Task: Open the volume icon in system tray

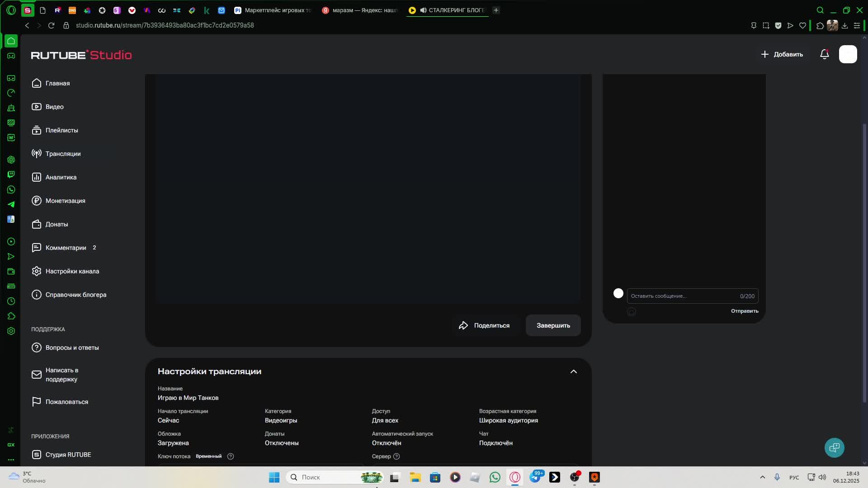Action: 822,477
